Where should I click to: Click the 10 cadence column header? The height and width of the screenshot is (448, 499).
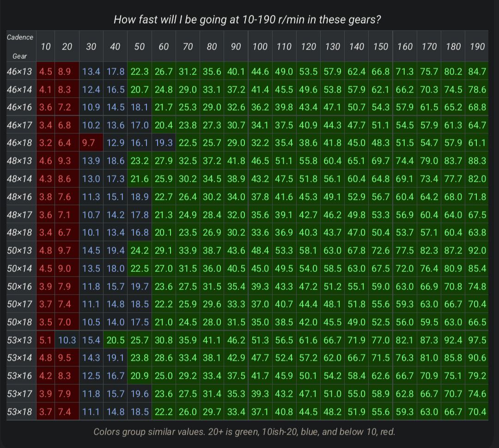click(x=45, y=47)
